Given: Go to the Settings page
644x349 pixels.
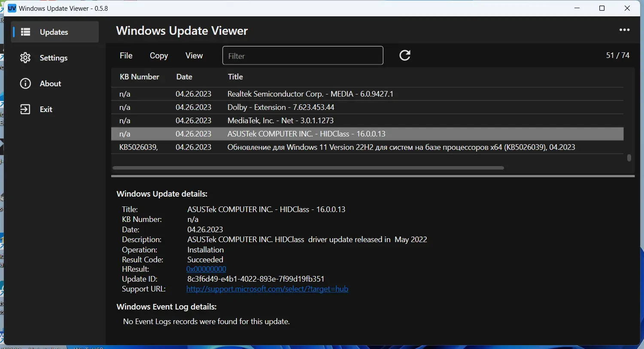Looking at the screenshot, I should [x=55, y=58].
